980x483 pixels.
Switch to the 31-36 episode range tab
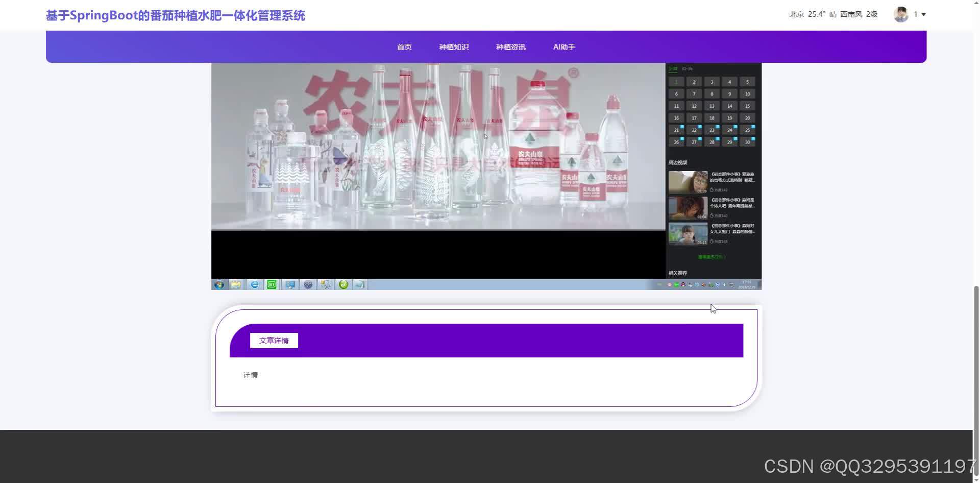pos(687,68)
